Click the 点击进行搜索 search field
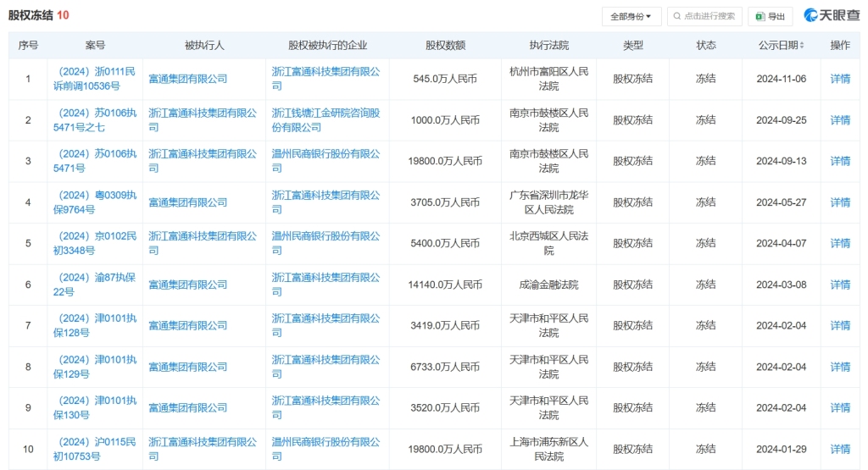868x470 pixels. [704, 16]
